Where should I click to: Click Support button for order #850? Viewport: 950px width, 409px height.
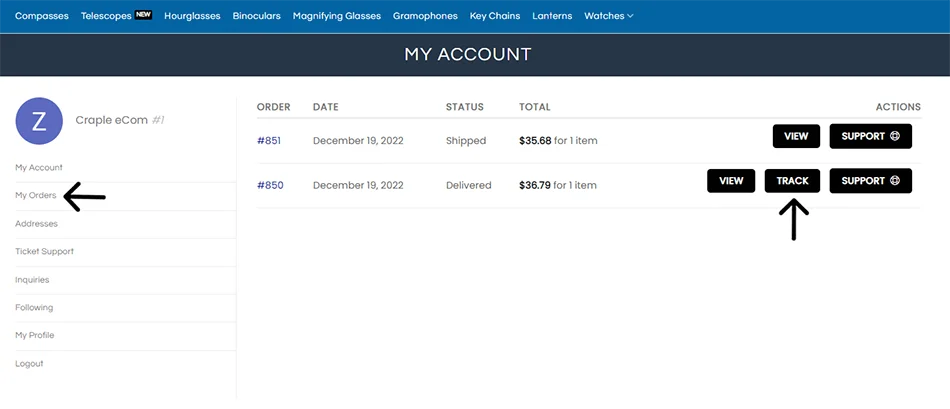click(x=871, y=181)
